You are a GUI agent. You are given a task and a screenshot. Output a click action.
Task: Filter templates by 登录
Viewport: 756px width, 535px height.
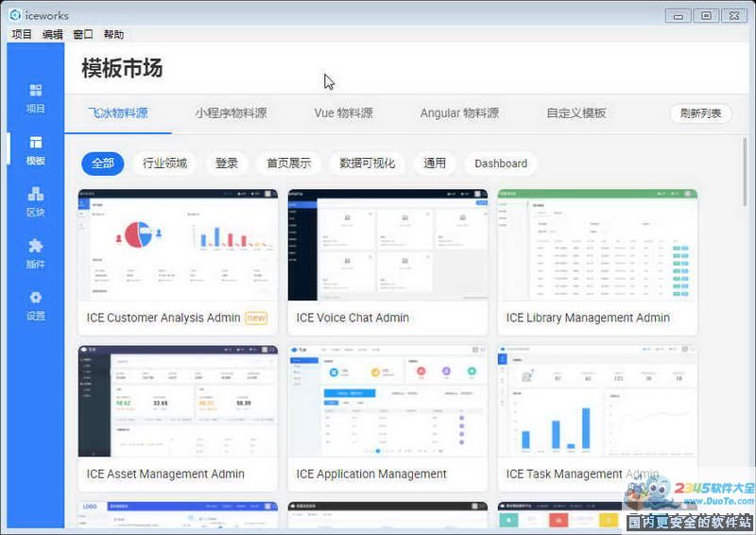227,164
